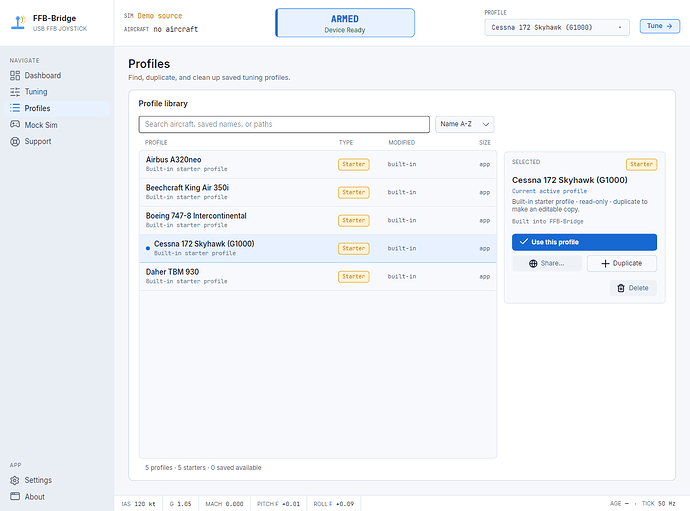Image resolution: width=690 pixels, height=511 pixels.
Task: Click the TYPE column header
Action: click(x=346, y=143)
